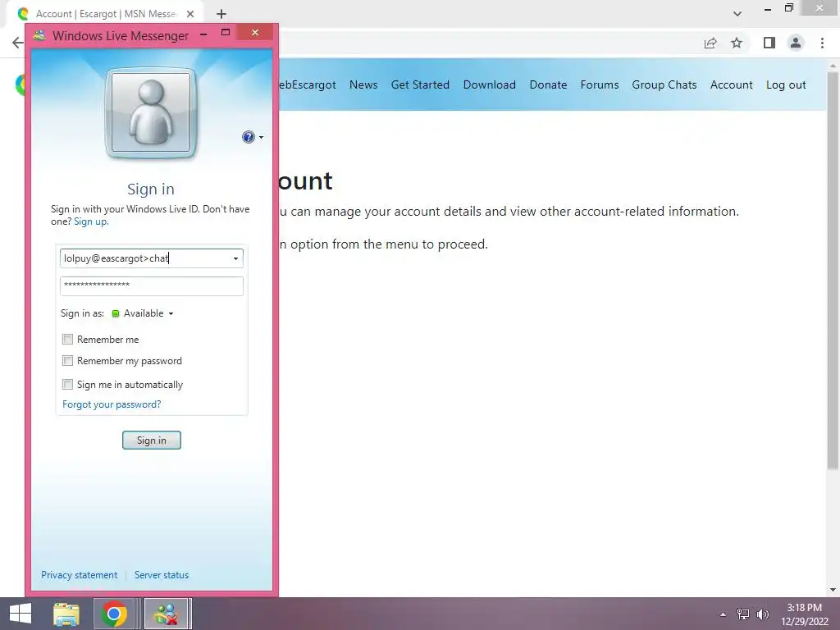
Task: Click the password input field
Action: [x=152, y=285]
